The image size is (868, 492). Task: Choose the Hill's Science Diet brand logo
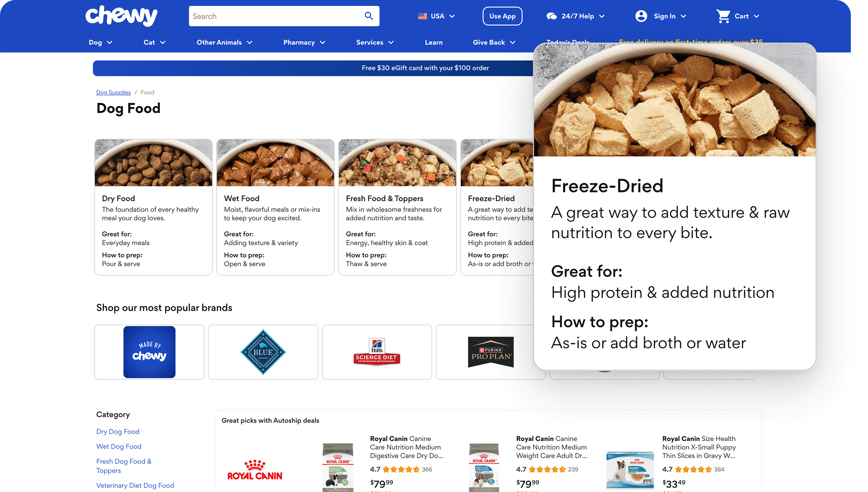[377, 352]
